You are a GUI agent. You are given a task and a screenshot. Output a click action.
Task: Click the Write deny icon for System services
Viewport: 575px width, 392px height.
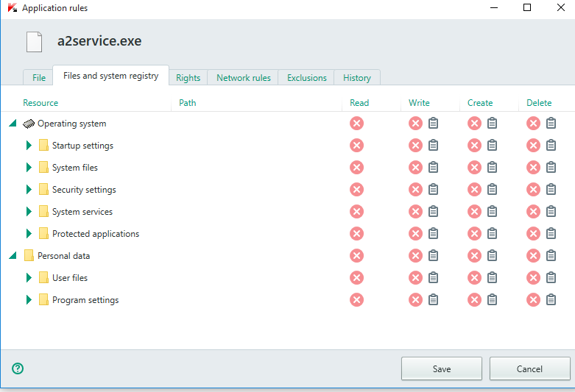[415, 212]
